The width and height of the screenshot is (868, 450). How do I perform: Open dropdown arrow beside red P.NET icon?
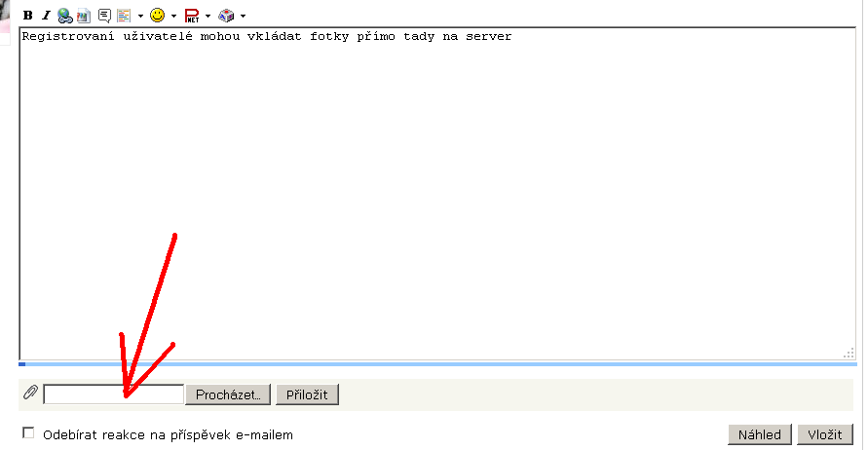[208, 17]
